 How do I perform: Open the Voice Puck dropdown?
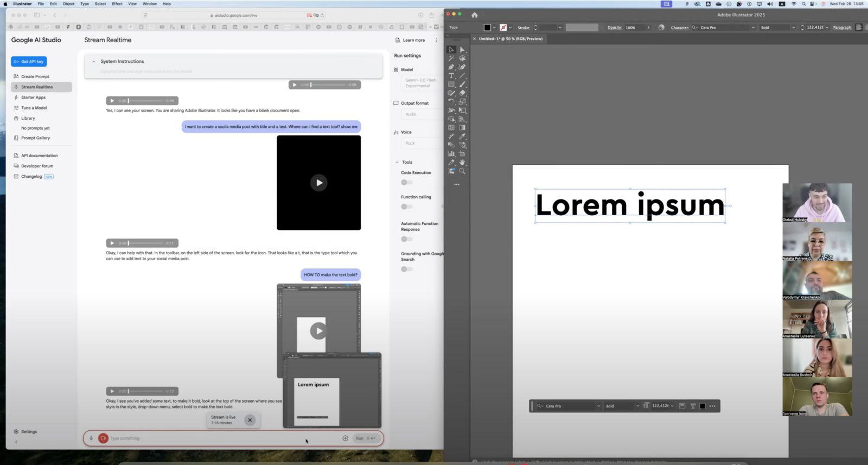coord(422,144)
